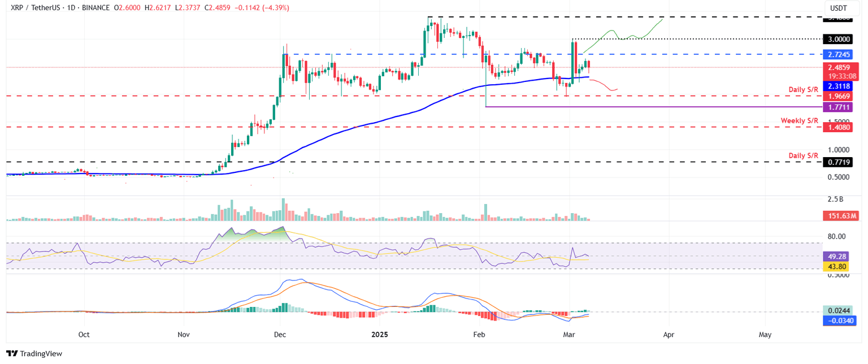Click the purple 1.7711 price label

click(839, 107)
